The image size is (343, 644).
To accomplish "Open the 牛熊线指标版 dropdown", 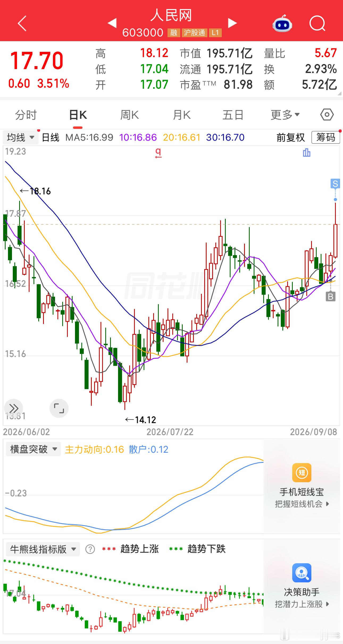I will pos(43,549).
